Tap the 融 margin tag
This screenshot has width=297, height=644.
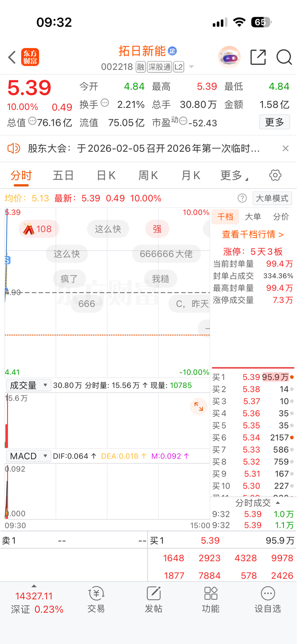[x=141, y=67]
